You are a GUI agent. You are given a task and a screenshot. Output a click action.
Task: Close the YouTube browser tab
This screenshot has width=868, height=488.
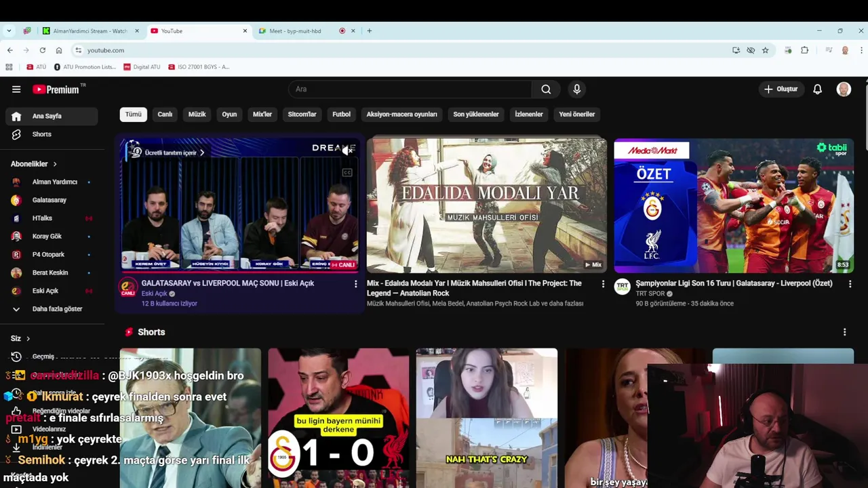[245, 30]
